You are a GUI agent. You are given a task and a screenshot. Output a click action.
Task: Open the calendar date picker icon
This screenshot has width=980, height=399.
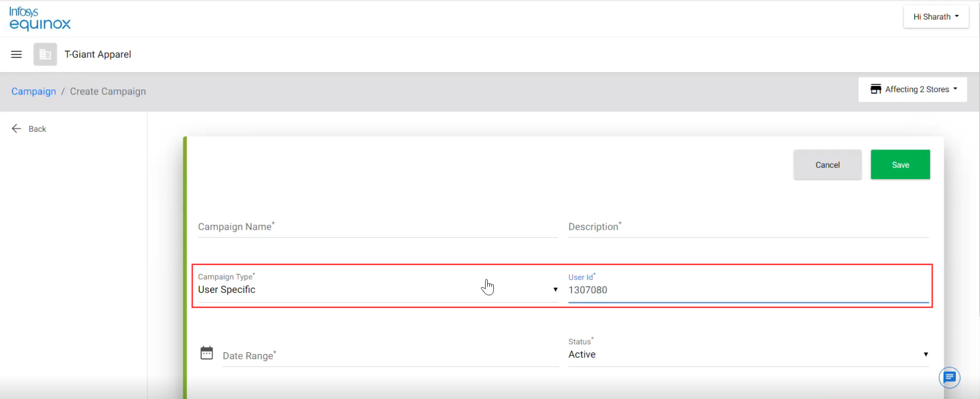click(206, 353)
